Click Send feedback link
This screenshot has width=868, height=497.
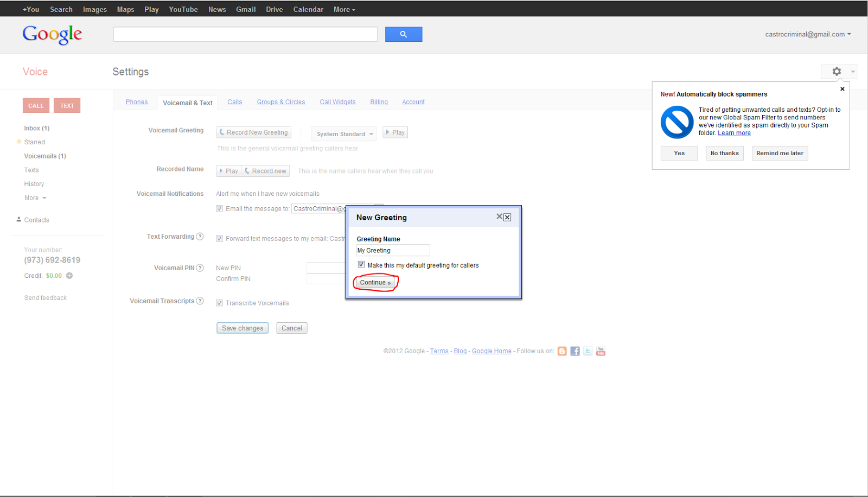pos(46,298)
